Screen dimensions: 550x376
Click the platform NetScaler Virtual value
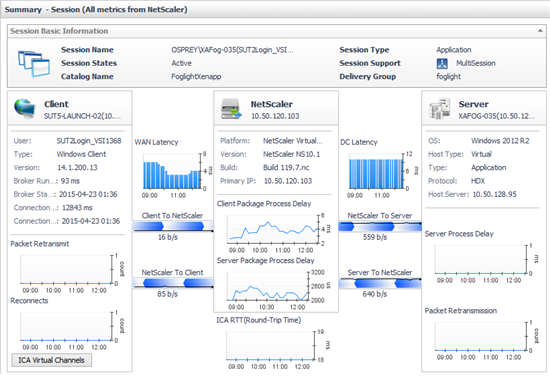pyautogui.click(x=293, y=141)
